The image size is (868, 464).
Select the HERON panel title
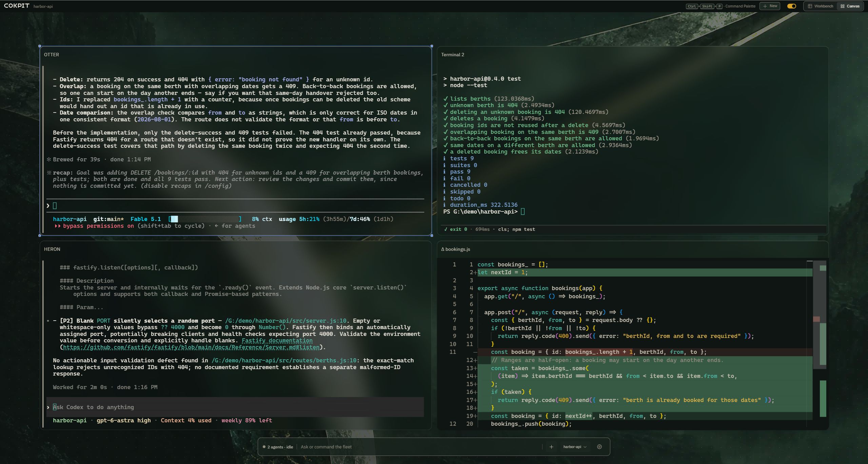tap(52, 249)
